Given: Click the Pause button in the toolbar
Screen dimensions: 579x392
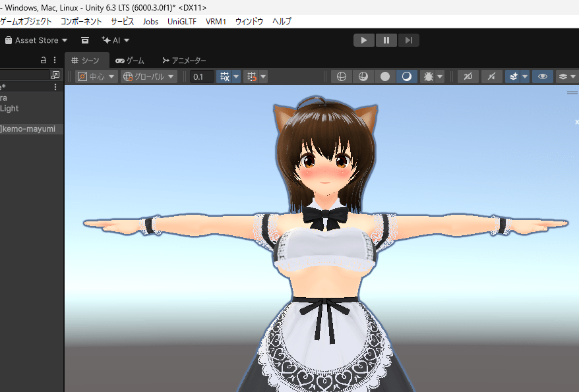Looking at the screenshot, I should coord(386,40).
